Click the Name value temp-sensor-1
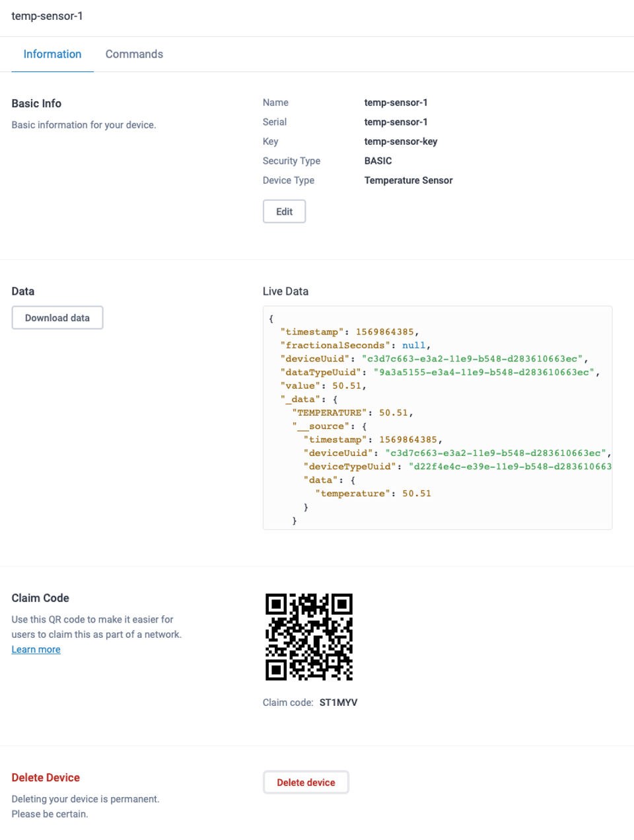 396,102
